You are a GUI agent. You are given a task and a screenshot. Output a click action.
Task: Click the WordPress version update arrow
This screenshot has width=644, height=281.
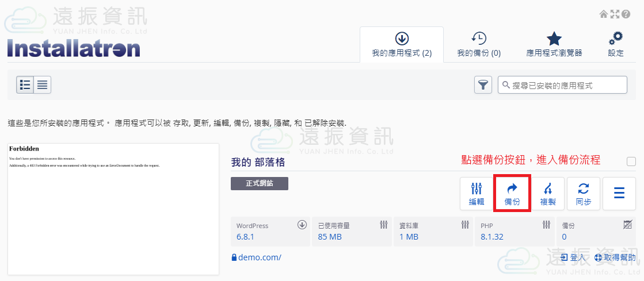click(x=302, y=225)
